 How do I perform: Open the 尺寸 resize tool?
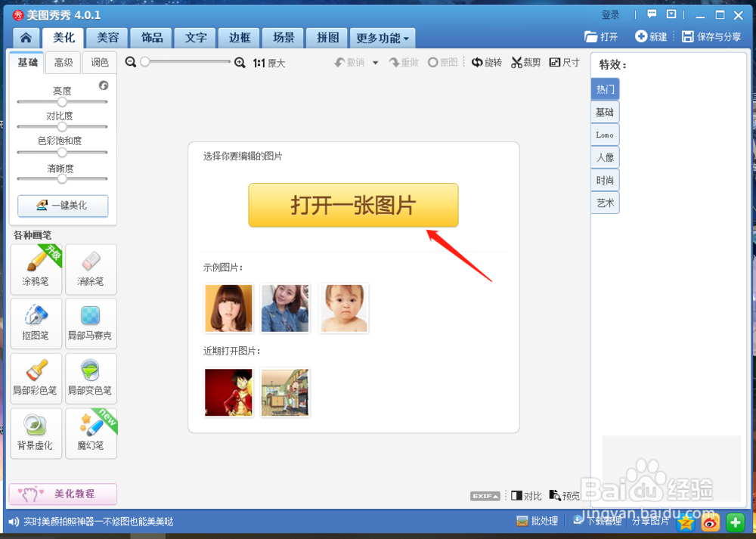tap(564, 62)
